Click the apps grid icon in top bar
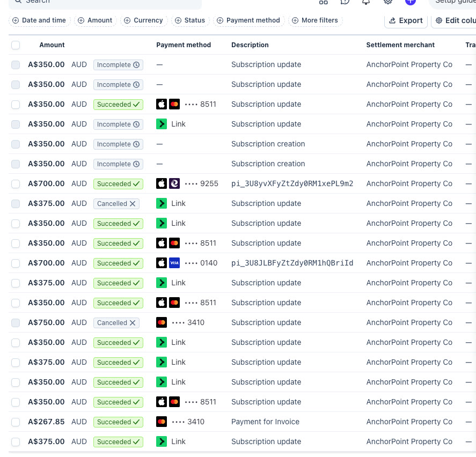476x457 pixels. coord(323,2)
